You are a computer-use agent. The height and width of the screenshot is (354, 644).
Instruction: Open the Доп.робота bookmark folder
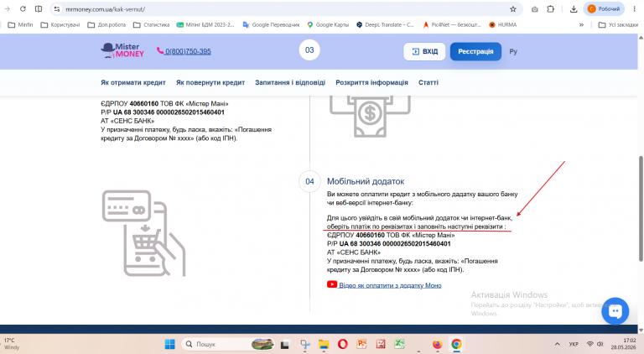click(106, 24)
